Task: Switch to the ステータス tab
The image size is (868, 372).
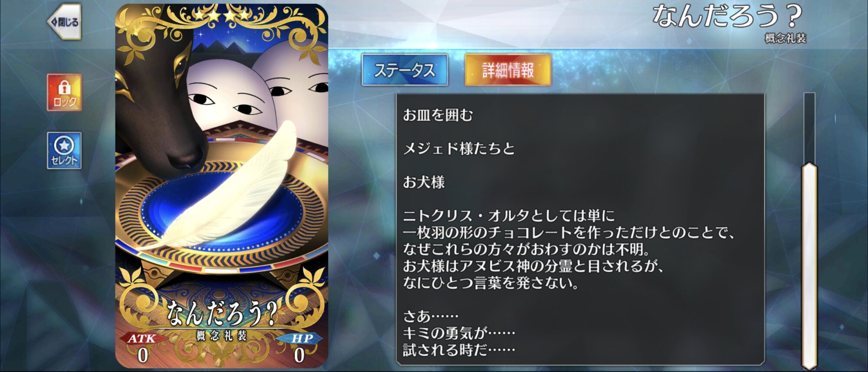Action: pyautogui.click(x=404, y=70)
